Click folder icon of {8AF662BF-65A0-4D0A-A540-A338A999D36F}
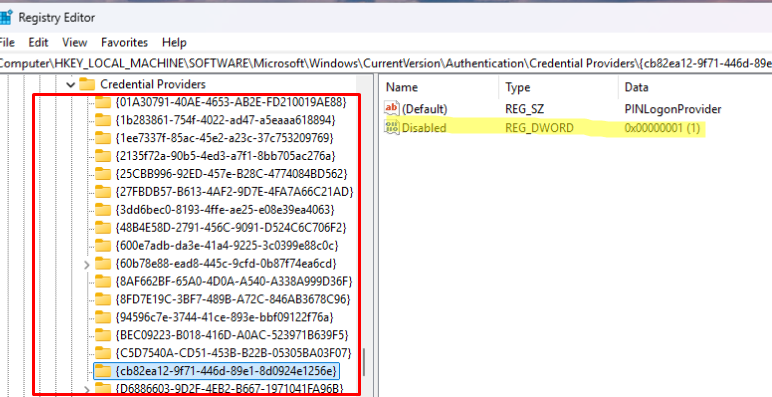The width and height of the screenshot is (772, 397). (103, 281)
